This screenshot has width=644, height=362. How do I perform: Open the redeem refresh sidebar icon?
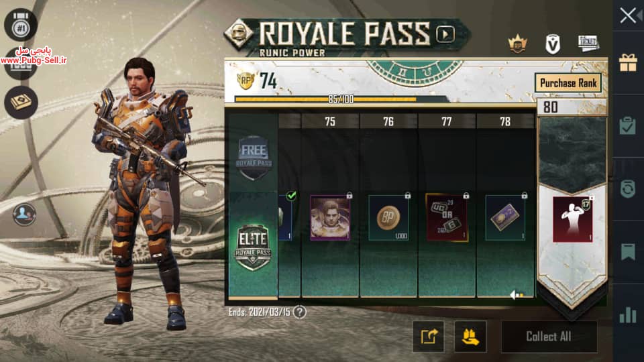pyautogui.click(x=628, y=189)
